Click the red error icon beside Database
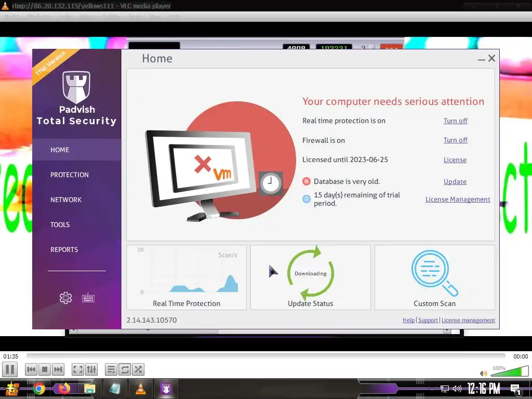Screen dimensions: 532x399 click(x=307, y=181)
